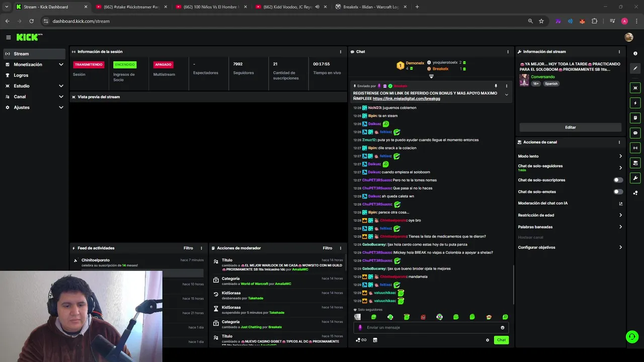Toggle wrench stream info widget icon
Image resolution: width=644 pixels, height=362 pixels.
(635, 178)
